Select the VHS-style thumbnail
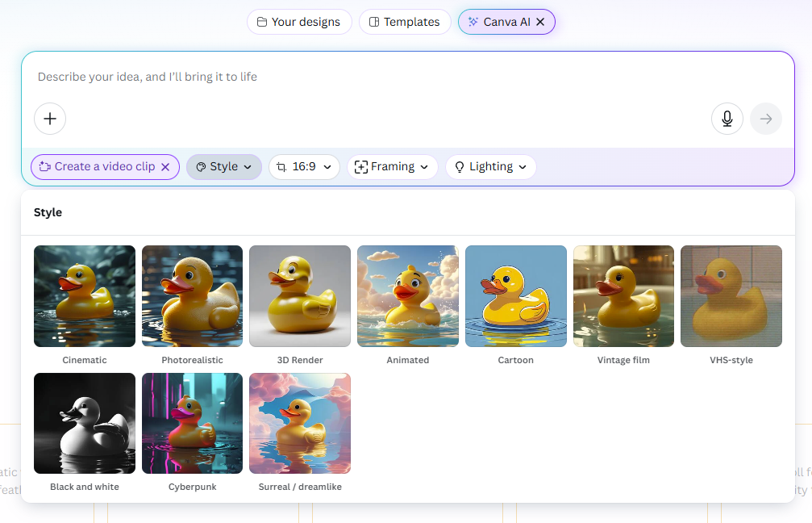Image resolution: width=812 pixels, height=523 pixels. [x=731, y=296]
